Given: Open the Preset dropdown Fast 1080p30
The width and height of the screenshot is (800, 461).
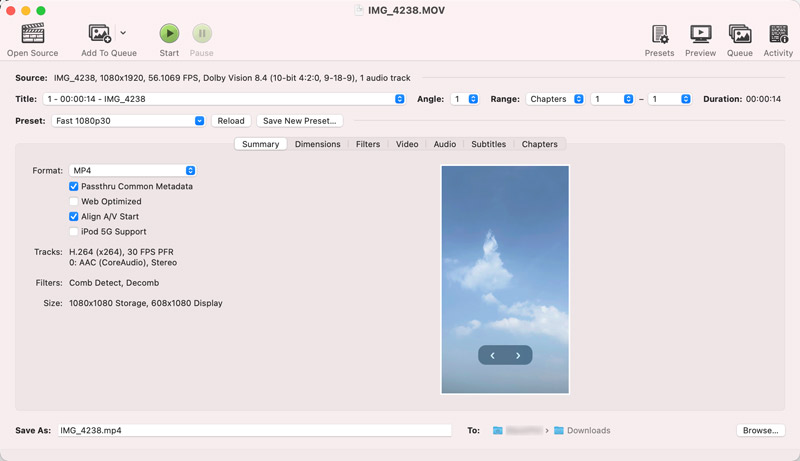Looking at the screenshot, I should pyautogui.click(x=129, y=121).
